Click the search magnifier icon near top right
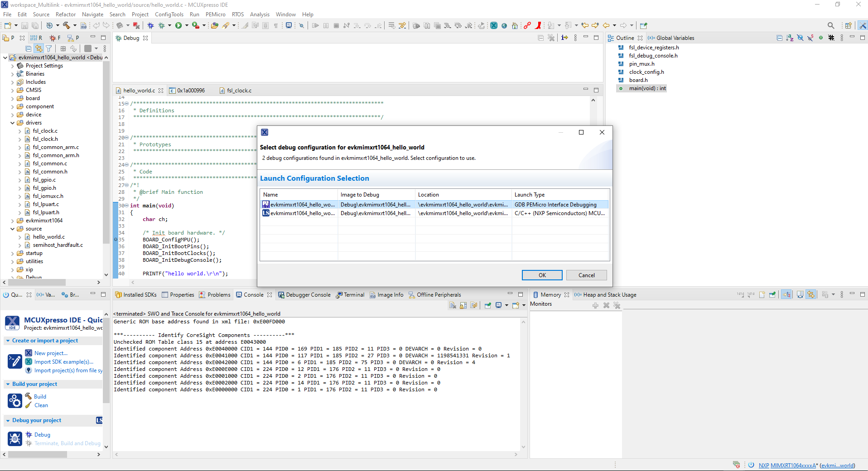The width and height of the screenshot is (868, 471). pyautogui.click(x=831, y=26)
